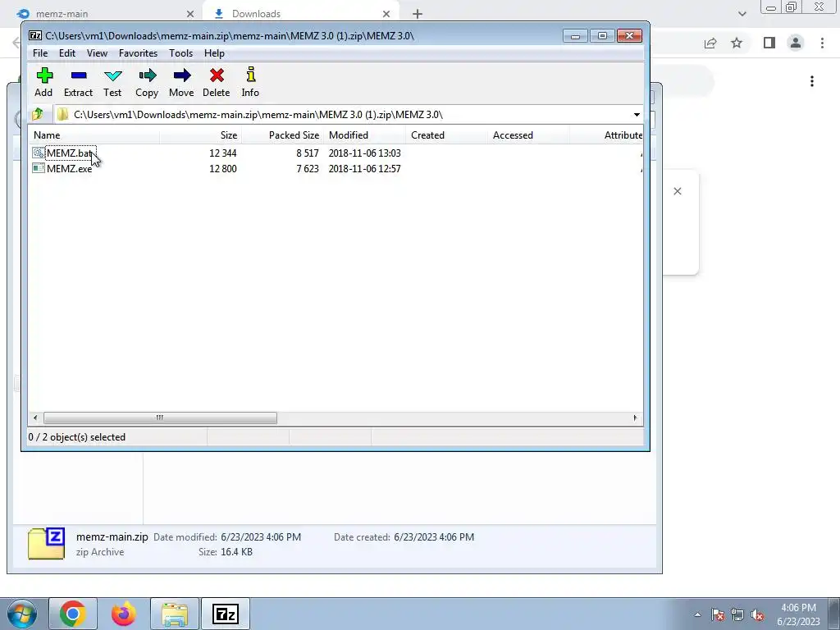Go up one folder level icon

click(38, 114)
